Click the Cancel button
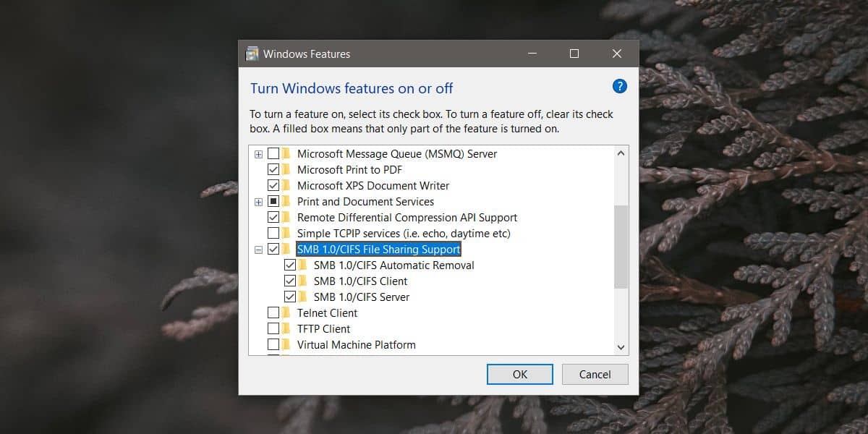This screenshot has width=868, height=434. (595, 374)
